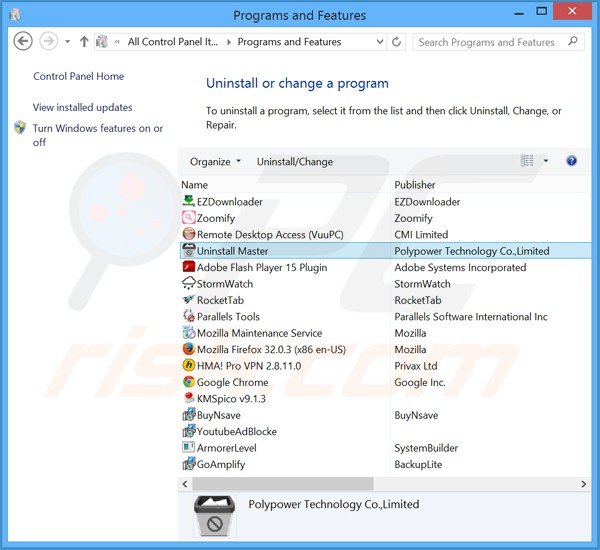
Task: Open the view options dropdown arrow
Action: 546,161
